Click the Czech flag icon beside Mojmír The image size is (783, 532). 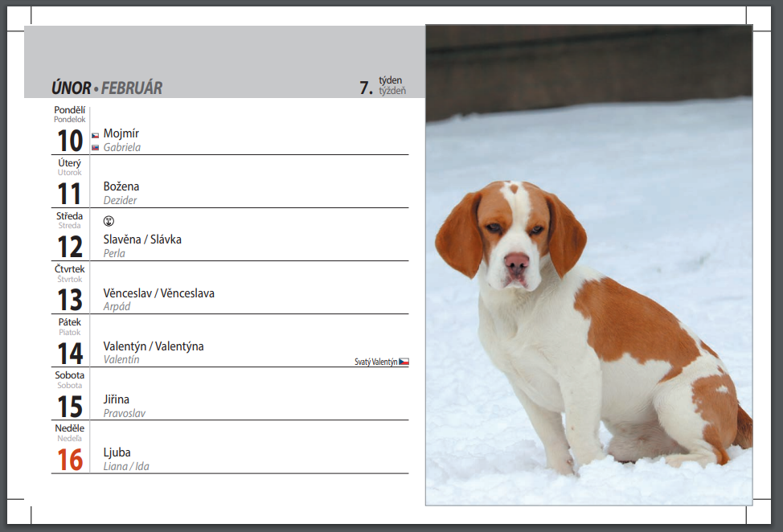click(x=95, y=136)
